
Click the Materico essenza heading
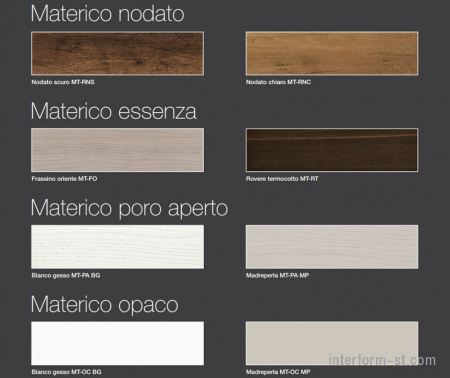(114, 111)
